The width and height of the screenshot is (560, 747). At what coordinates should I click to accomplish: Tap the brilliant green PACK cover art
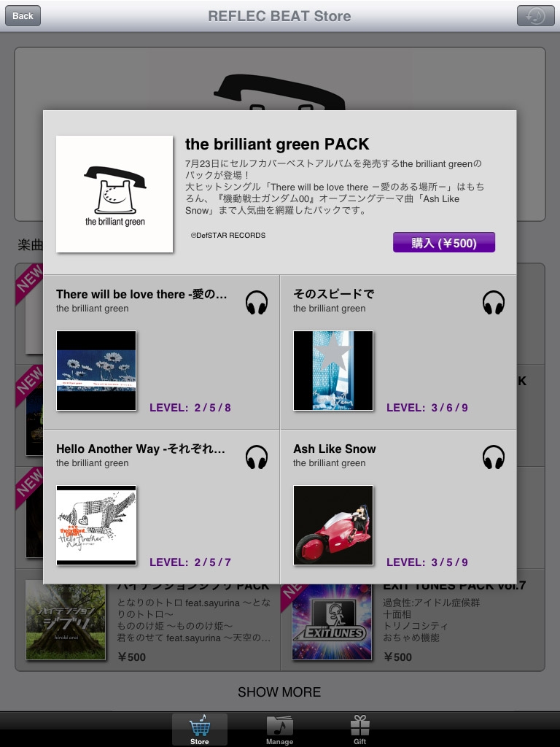point(114,194)
